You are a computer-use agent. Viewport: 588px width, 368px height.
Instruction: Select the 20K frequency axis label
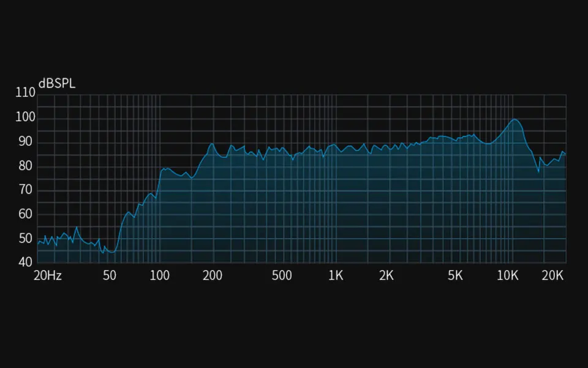tap(552, 276)
